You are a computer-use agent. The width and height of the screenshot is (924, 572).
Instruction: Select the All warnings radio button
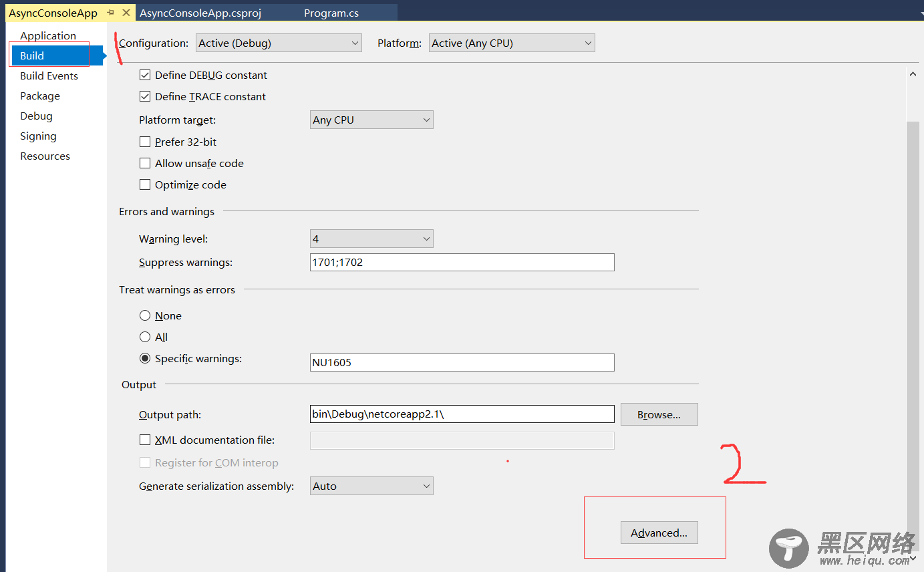point(145,337)
